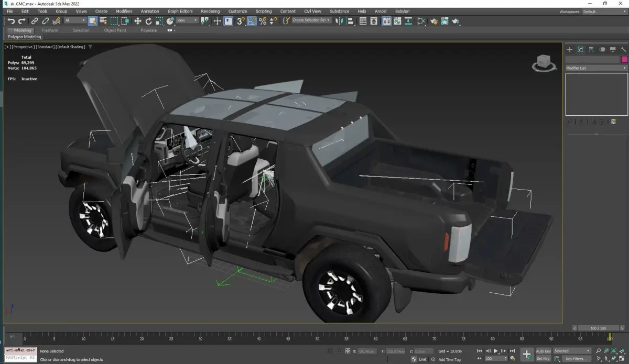Viewport: 629px width, 364px height.
Task: Toggle Select and Manipulate mode
Action: tap(216, 21)
